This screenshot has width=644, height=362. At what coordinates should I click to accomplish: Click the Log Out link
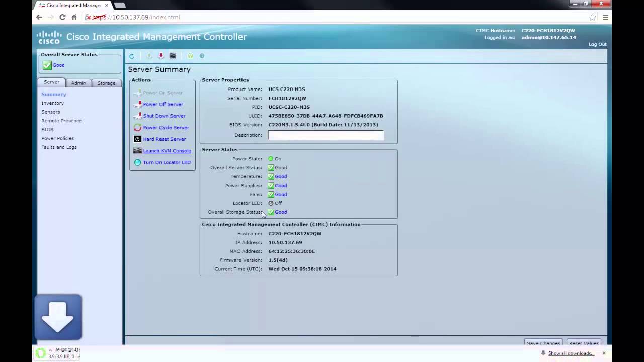pyautogui.click(x=598, y=44)
